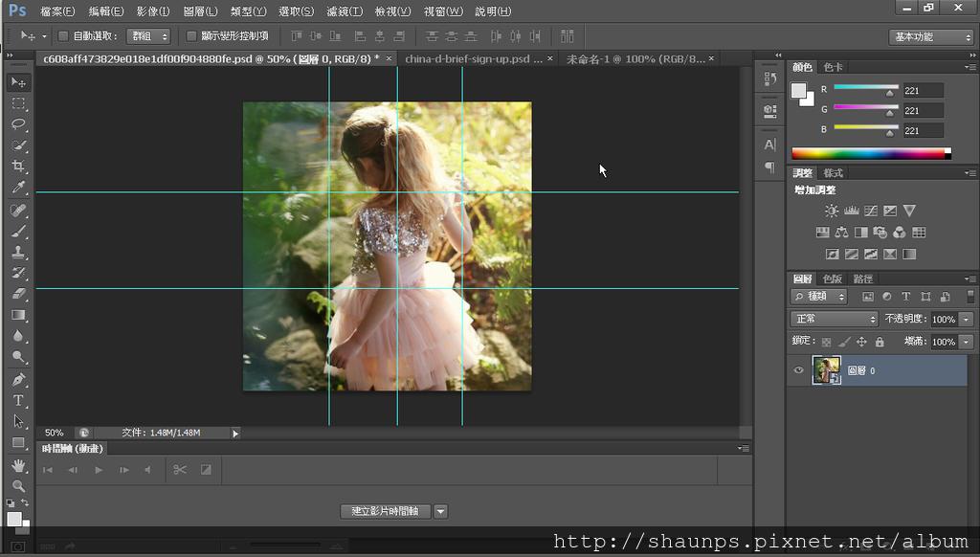
Task: Select the Horizontal Type tool
Action: pos(18,400)
